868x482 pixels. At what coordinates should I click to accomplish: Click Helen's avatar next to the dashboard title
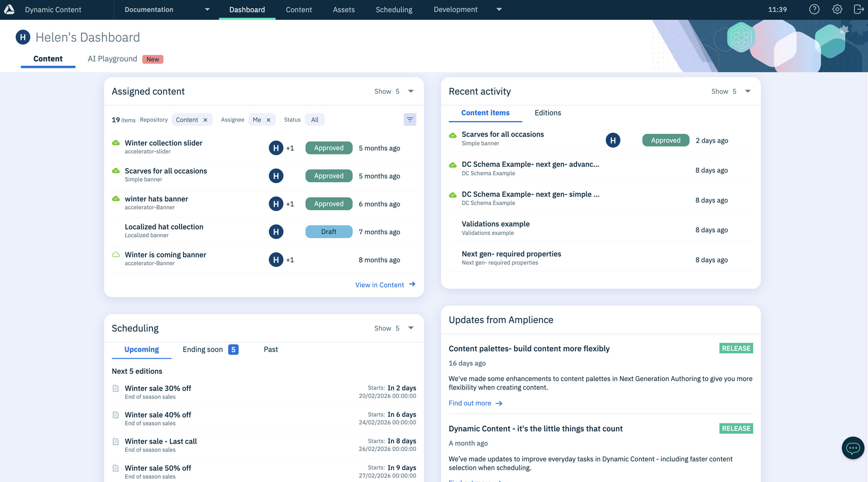pyautogui.click(x=23, y=37)
